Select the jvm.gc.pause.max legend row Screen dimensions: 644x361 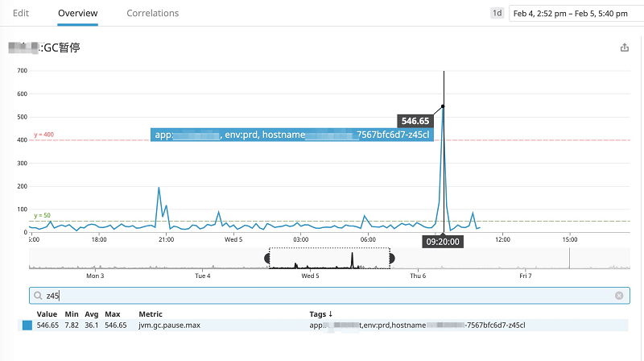point(169,326)
